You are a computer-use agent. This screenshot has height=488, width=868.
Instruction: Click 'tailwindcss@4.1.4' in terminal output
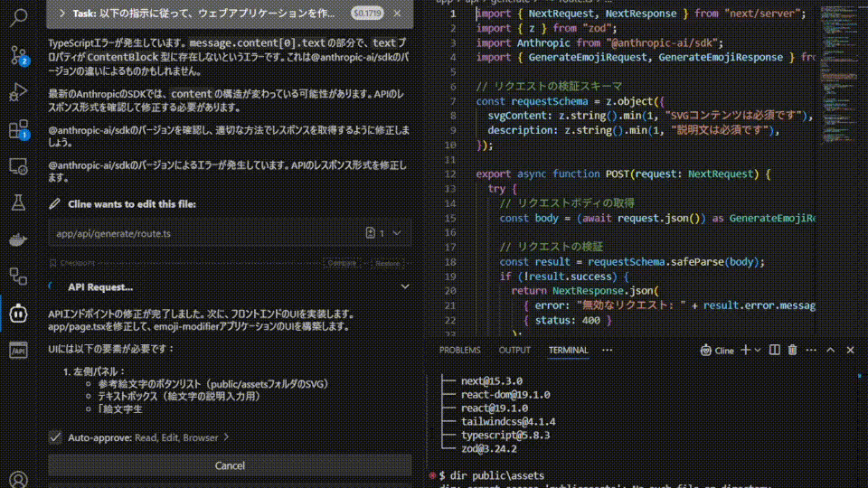coord(508,422)
